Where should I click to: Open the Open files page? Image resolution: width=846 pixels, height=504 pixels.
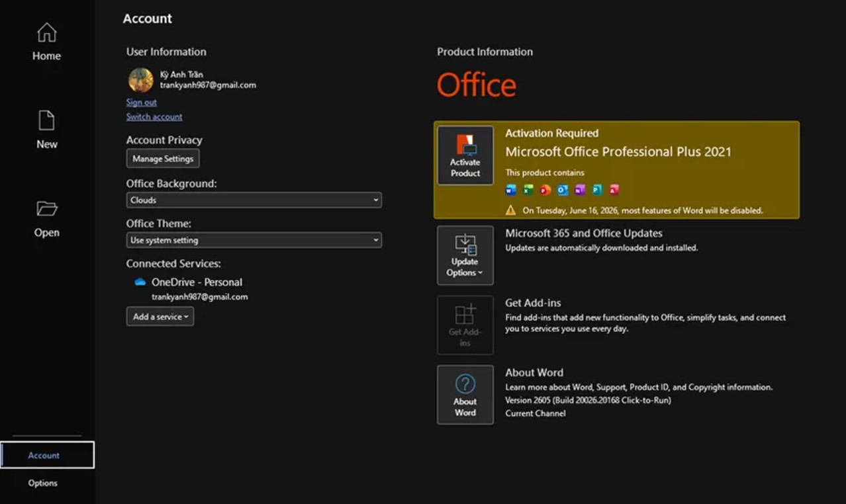click(46, 219)
